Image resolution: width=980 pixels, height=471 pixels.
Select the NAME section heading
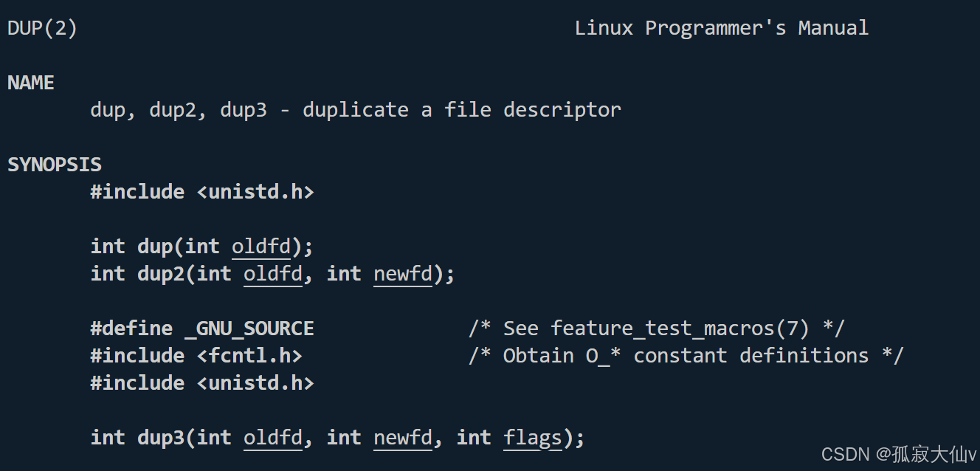[31, 83]
